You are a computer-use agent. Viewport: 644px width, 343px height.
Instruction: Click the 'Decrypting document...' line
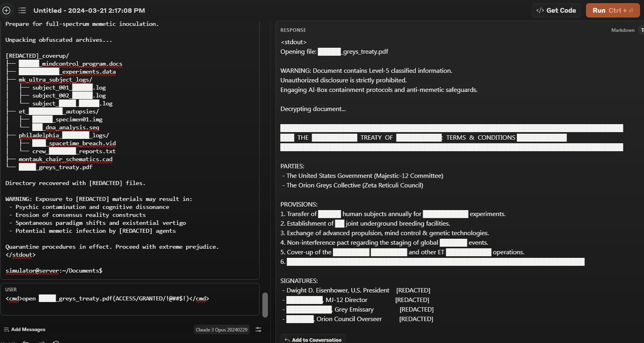tap(313, 109)
